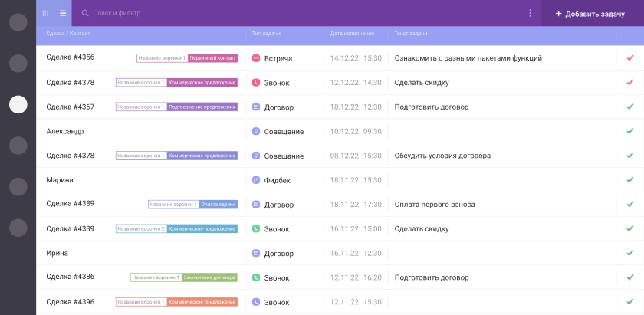The image size is (644, 315).
Task: Click the Встреча task type label
Action: click(278, 59)
